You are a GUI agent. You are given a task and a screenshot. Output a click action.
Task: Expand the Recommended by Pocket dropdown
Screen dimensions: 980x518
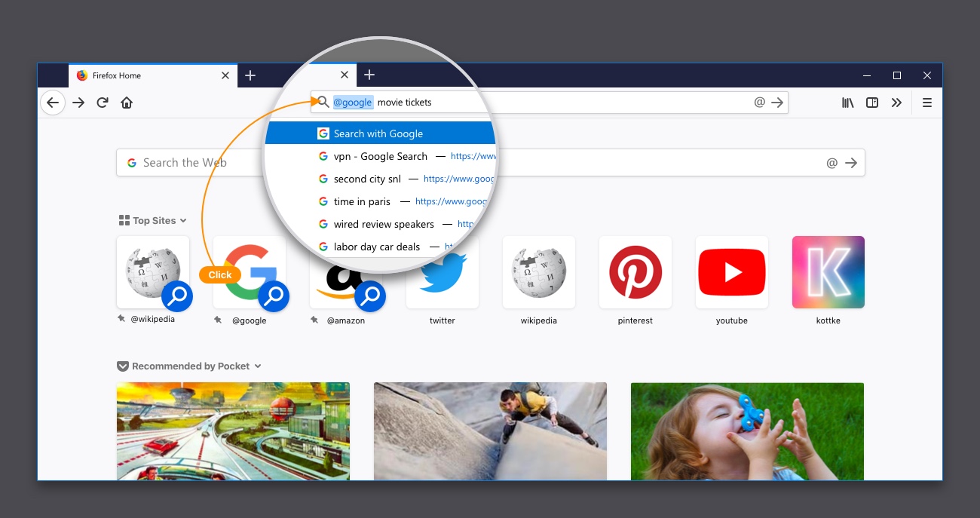coord(258,366)
